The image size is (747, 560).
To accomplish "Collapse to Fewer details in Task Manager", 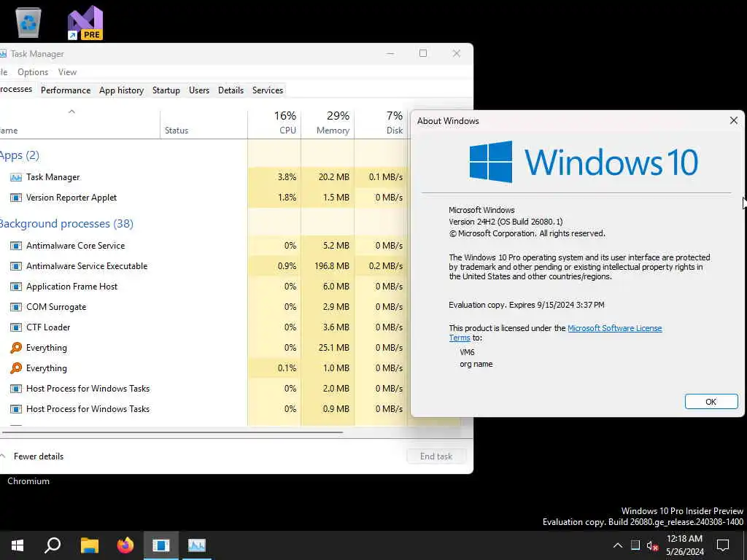I will tap(32, 456).
